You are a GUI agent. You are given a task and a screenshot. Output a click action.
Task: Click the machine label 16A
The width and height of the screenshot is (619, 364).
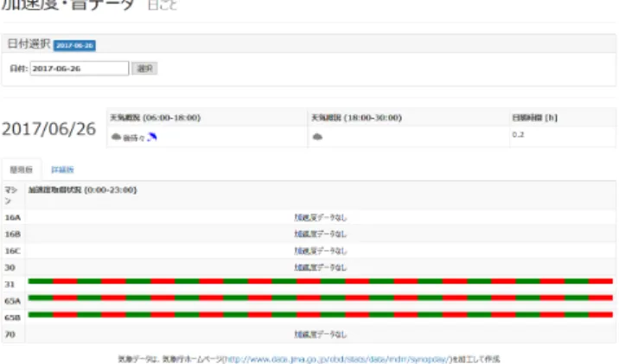pos(12,218)
